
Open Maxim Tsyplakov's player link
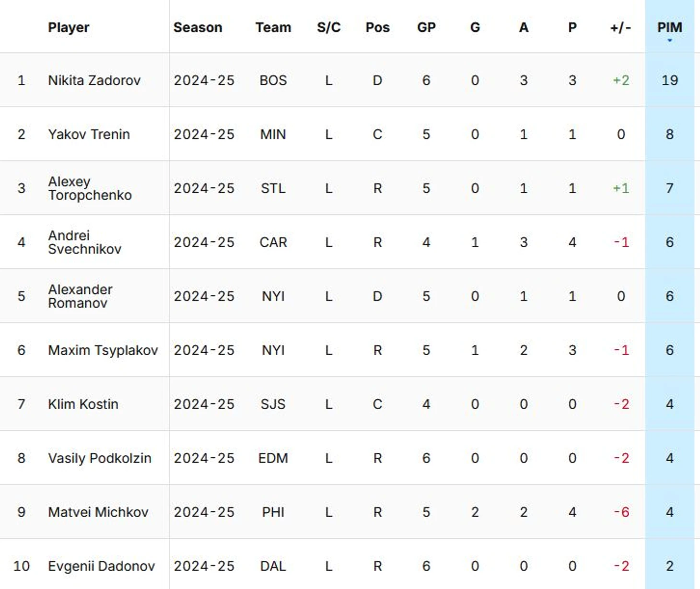point(103,350)
